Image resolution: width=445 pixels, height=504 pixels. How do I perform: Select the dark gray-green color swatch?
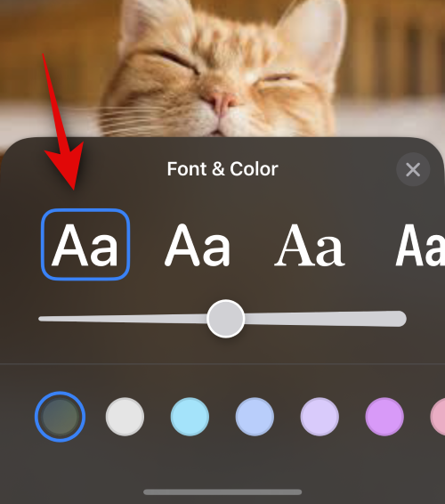coord(61,417)
